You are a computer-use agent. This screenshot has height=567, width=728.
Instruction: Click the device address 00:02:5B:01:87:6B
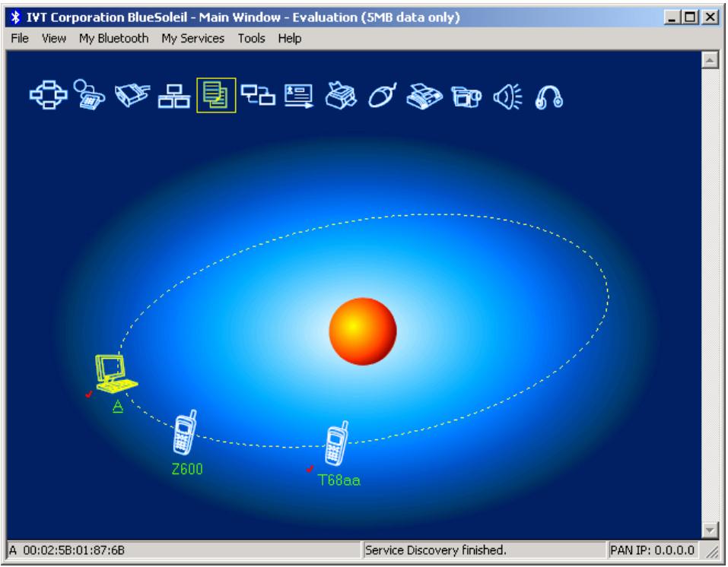tap(74, 550)
